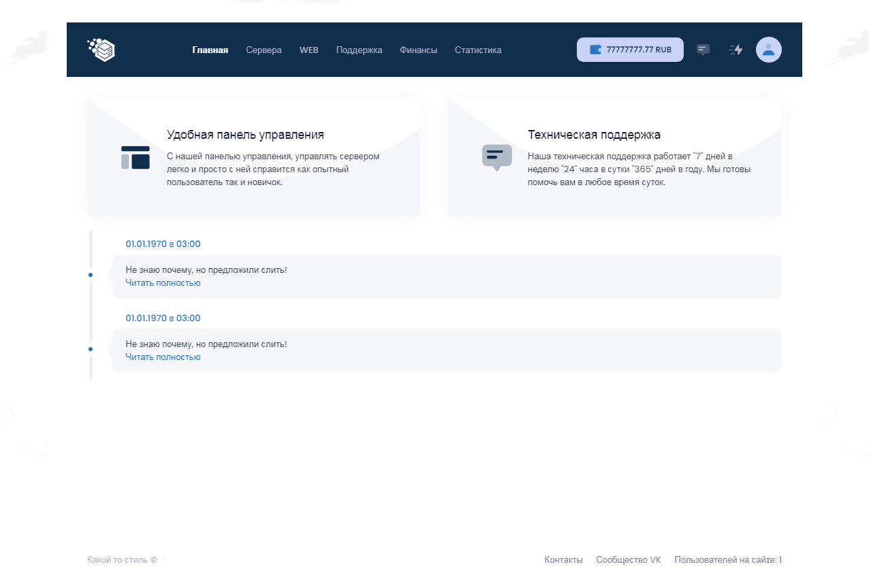The image size is (869, 588).
Task: Click the wallet icon in balance button
Action: pos(595,50)
